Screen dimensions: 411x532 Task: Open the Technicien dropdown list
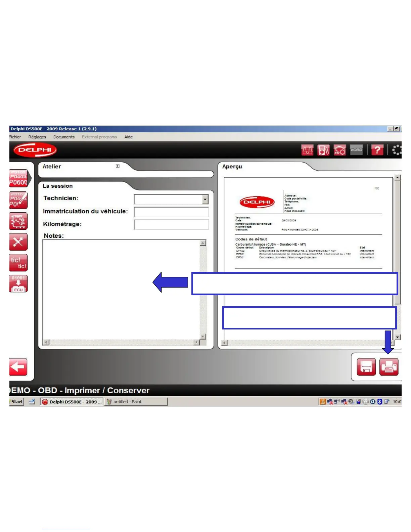[x=205, y=199]
